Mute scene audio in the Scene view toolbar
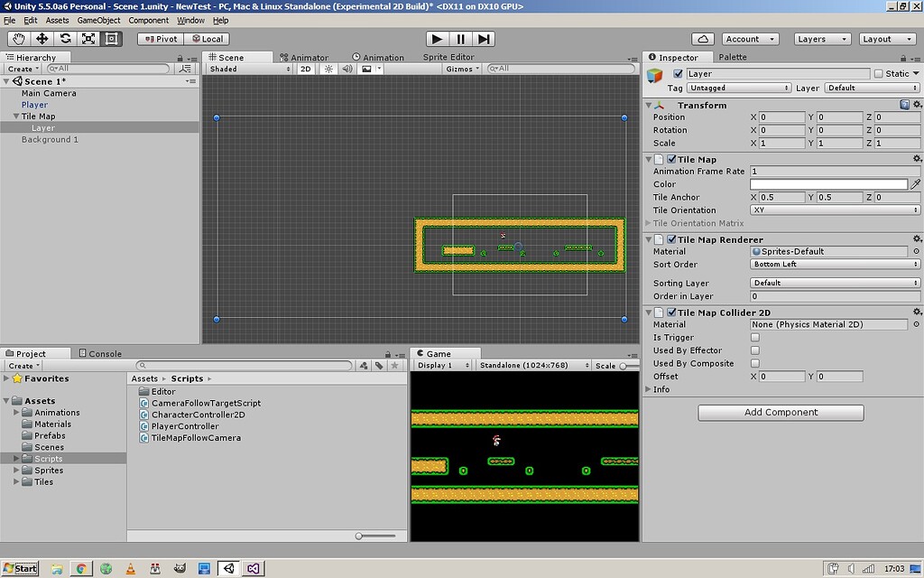 point(348,69)
